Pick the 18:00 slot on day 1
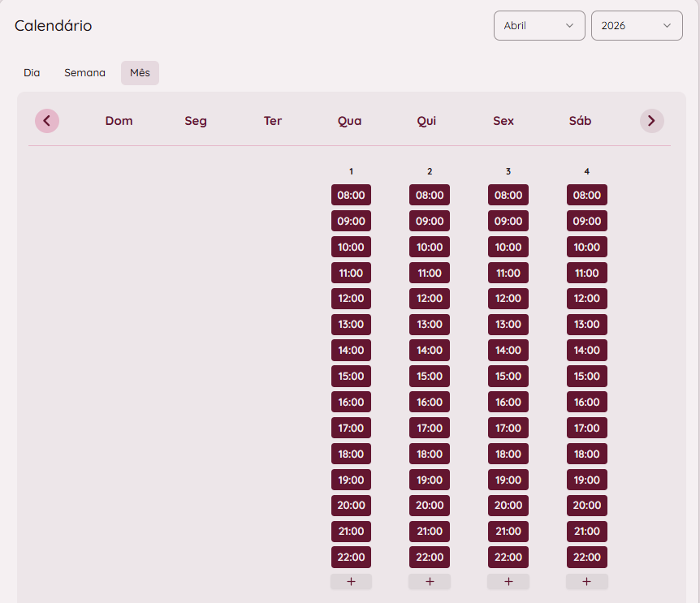Image resolution: width=700 pixels, height=603 pixels. (x=351, y=454)
